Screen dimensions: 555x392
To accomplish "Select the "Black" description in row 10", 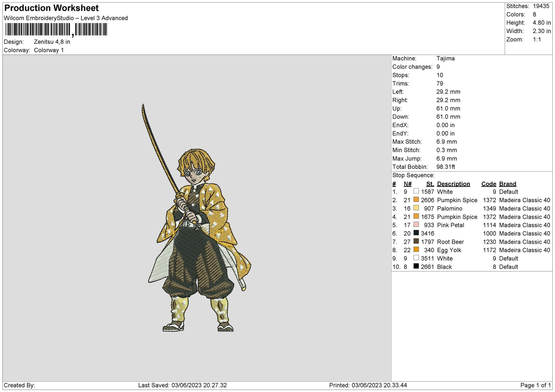I will click(x=444, y=267).
